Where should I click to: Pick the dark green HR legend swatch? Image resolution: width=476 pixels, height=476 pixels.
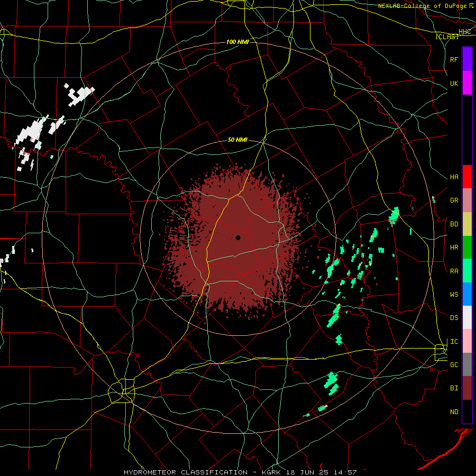tap(467, 248)
